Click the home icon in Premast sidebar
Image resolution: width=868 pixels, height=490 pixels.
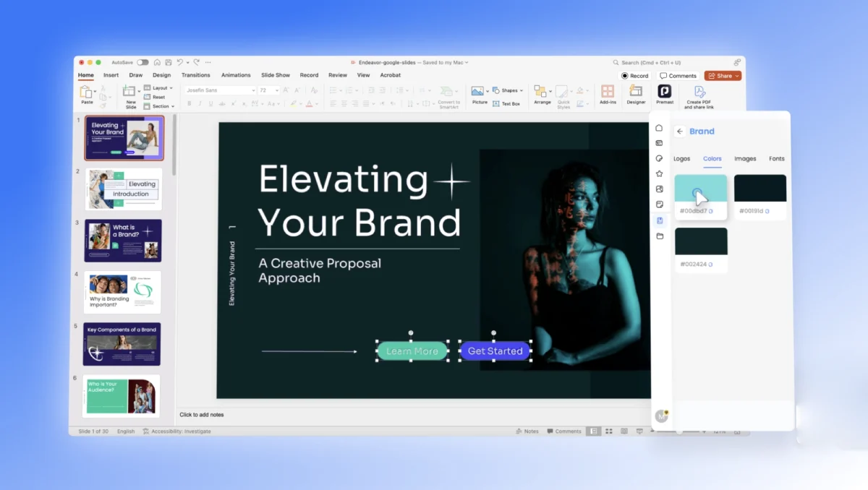pos(659,128)
